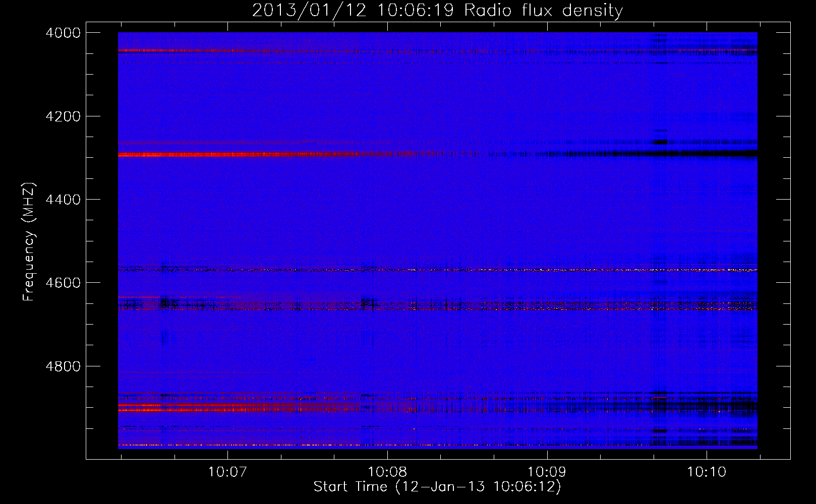Click the 4600 frequency tick label

[x=63, y=283]
